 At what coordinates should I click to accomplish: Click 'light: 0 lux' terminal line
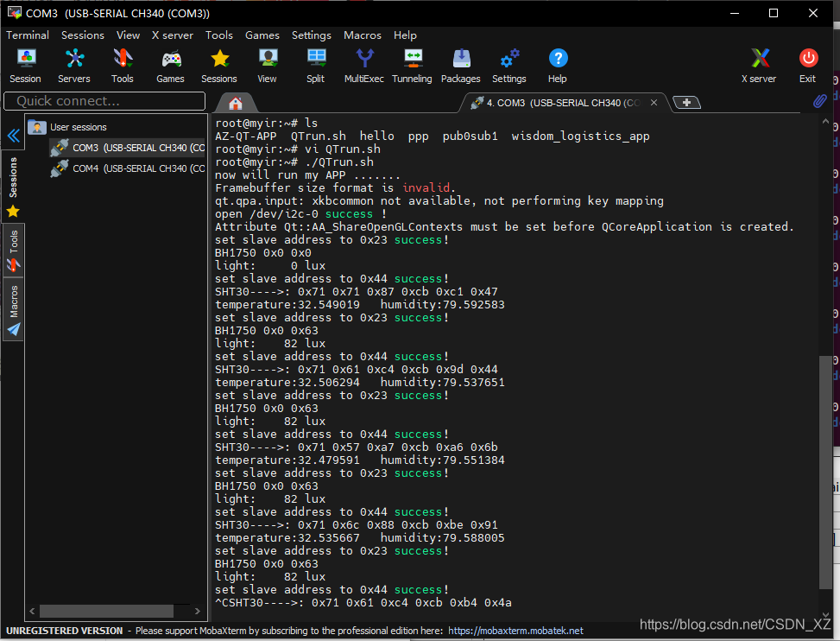(270, 266)
